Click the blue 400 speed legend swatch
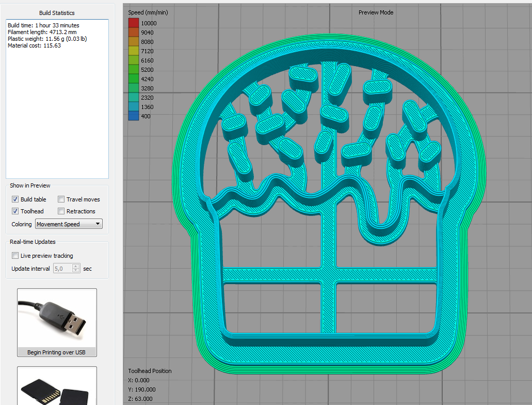The image size is (532, 405). click(x=134, y=116)
